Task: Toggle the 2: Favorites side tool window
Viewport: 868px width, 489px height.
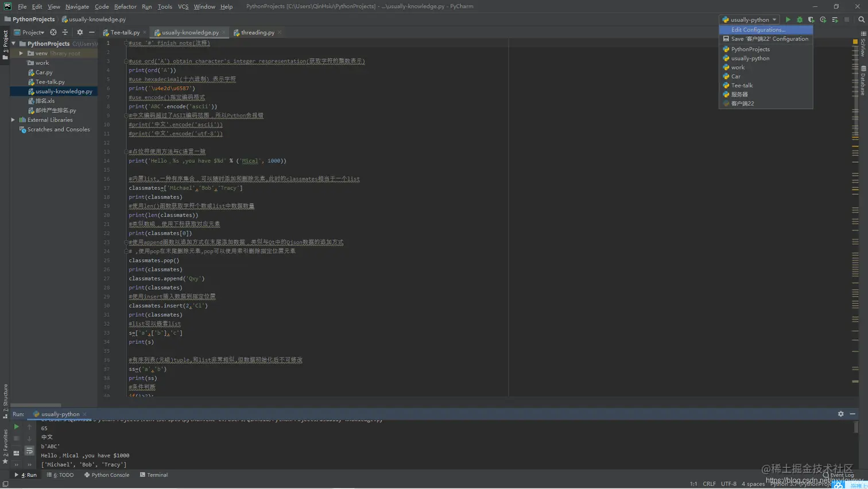Action: point(5,446)
